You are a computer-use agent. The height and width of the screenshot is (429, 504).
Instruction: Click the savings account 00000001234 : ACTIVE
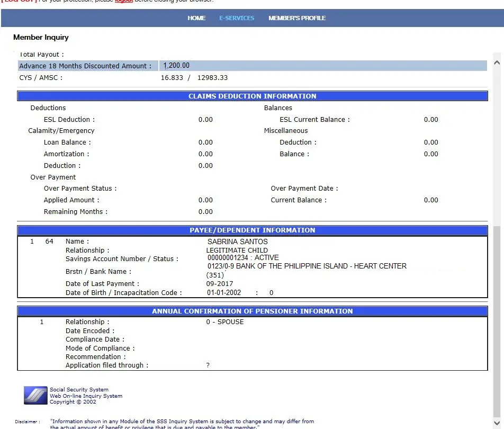(x=243, y=257)
